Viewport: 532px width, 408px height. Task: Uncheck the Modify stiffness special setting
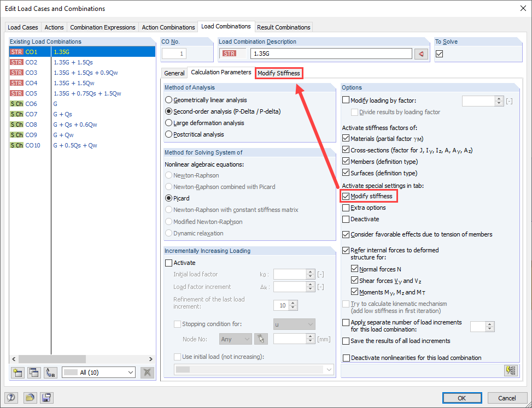click(x=345, y=196)
